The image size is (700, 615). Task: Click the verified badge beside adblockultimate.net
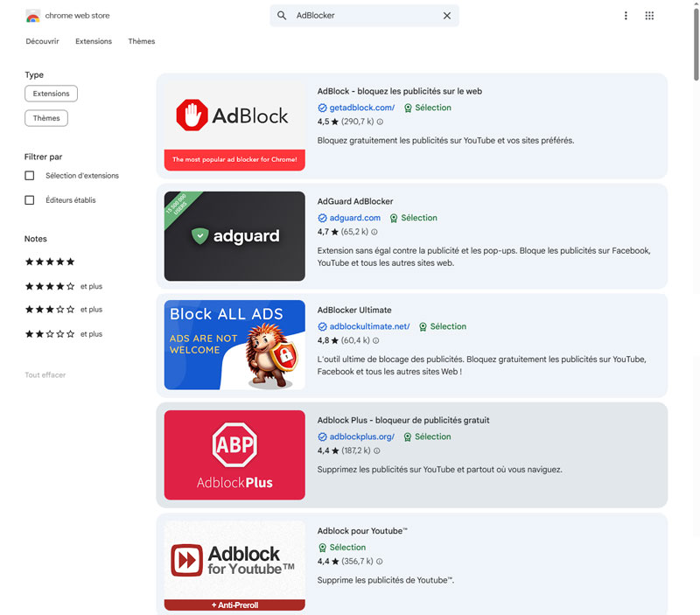322,326
